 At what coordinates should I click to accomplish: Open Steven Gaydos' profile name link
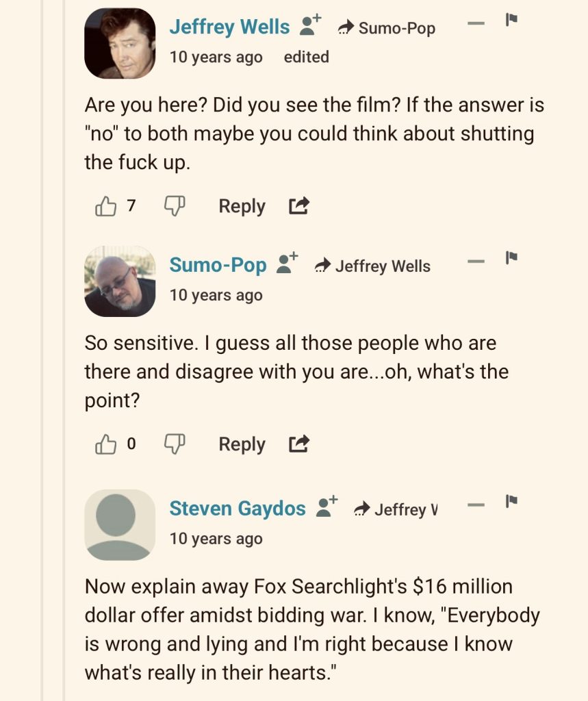[x=238, y=508]
